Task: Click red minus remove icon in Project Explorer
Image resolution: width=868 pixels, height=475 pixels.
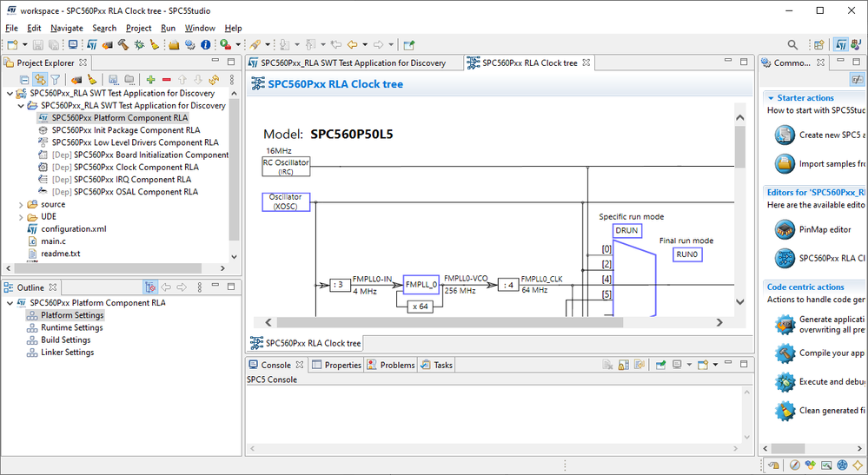Action: pos(167,80)
